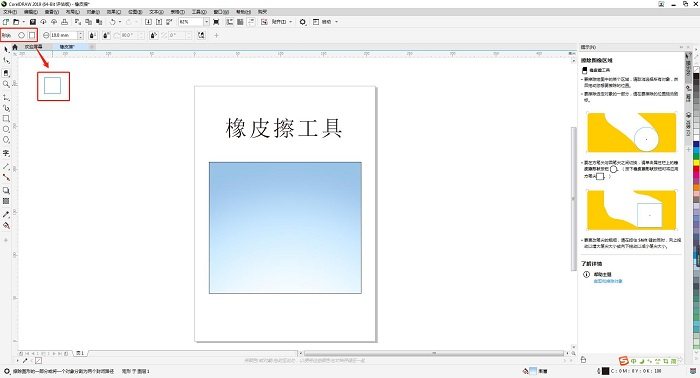This screenshot has width=700, height=378.
Task: Choose the Rectangle tool in toolbox
Action: [x=6, y=119]
